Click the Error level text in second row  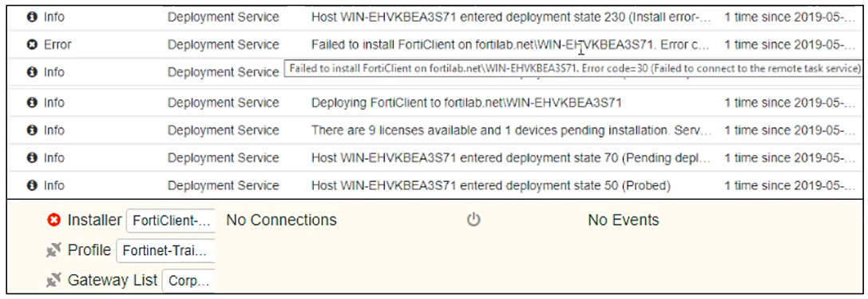pos(57,45)
